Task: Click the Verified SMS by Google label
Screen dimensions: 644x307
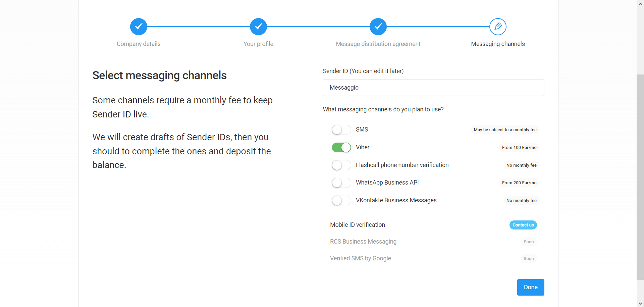Action: click(x=361, y=258)
